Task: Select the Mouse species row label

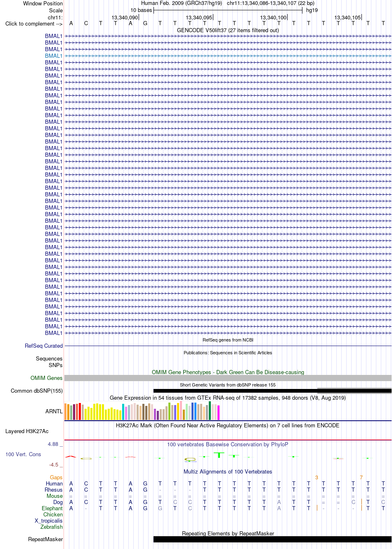Action: [54, 496]
